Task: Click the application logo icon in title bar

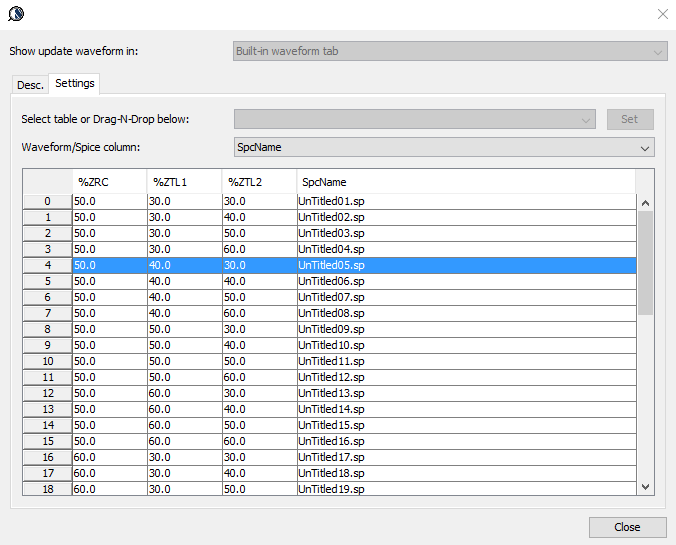Action: coord(16,14)
